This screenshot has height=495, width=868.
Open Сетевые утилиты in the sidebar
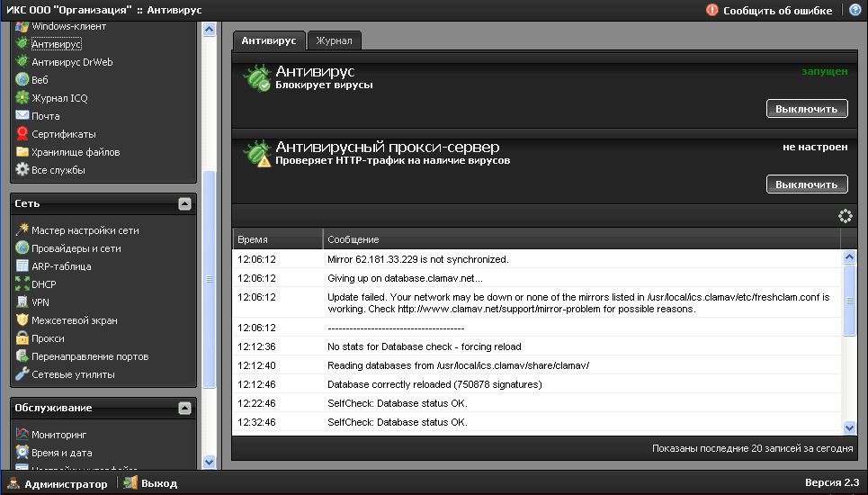point(73,374)
